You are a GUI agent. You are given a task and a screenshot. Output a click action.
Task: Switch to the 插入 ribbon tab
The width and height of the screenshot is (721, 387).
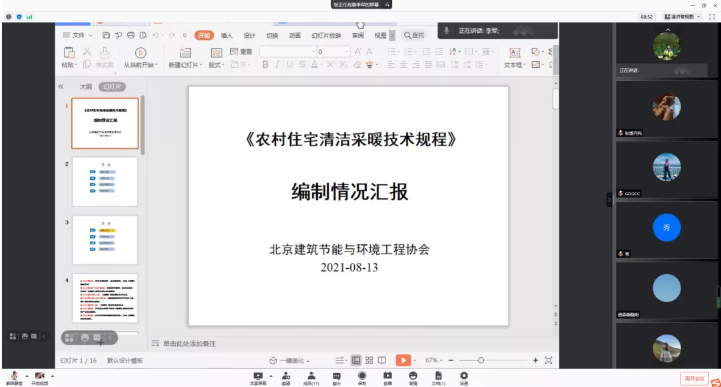[x=227, y=35]
